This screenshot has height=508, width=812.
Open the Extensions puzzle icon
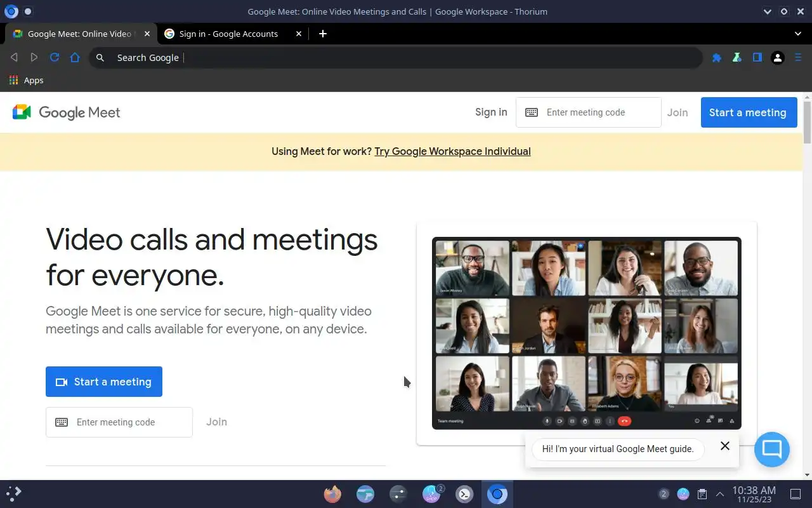point(717,58)
